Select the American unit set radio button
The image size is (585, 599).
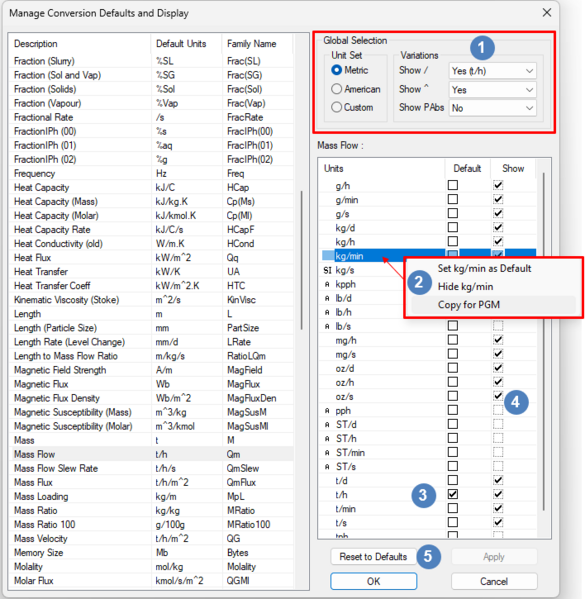coord(336,89)
